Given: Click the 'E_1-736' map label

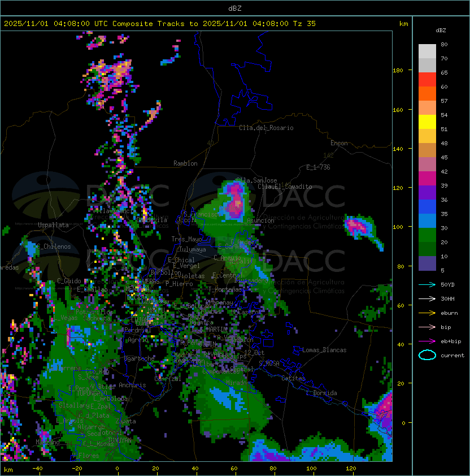Looking at the screenshot, I should point(318,167).
